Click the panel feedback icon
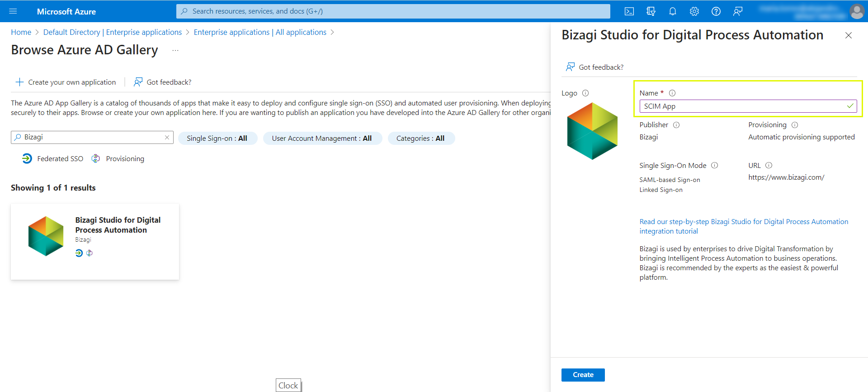 [x=570, y=67]
